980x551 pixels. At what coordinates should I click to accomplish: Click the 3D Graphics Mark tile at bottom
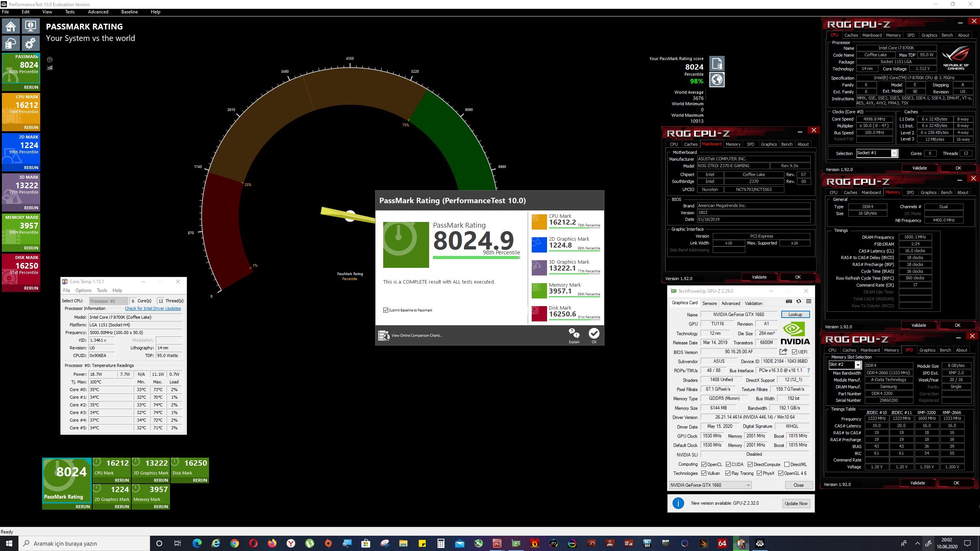point(150,470)
